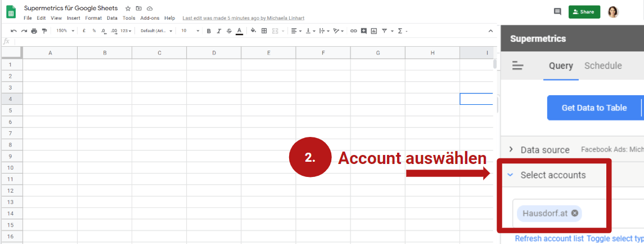This screenshot has height=244, width=644.
Task: Open the 150% zoom dropdown
Action: coord(64,31)
